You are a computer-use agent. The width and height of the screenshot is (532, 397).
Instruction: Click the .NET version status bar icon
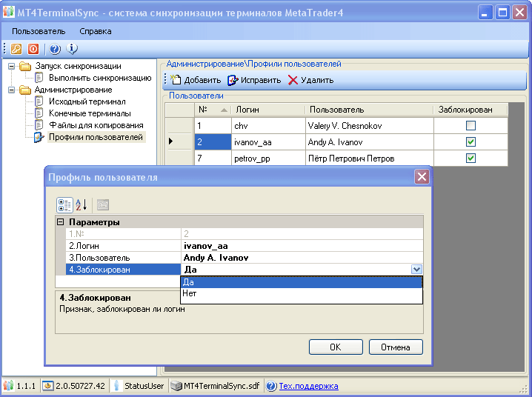(x=48, y=386)
